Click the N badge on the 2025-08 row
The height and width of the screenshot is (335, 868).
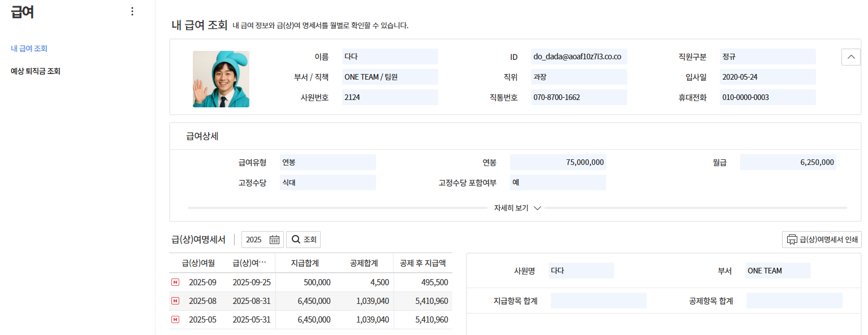[x=176, y=301]
